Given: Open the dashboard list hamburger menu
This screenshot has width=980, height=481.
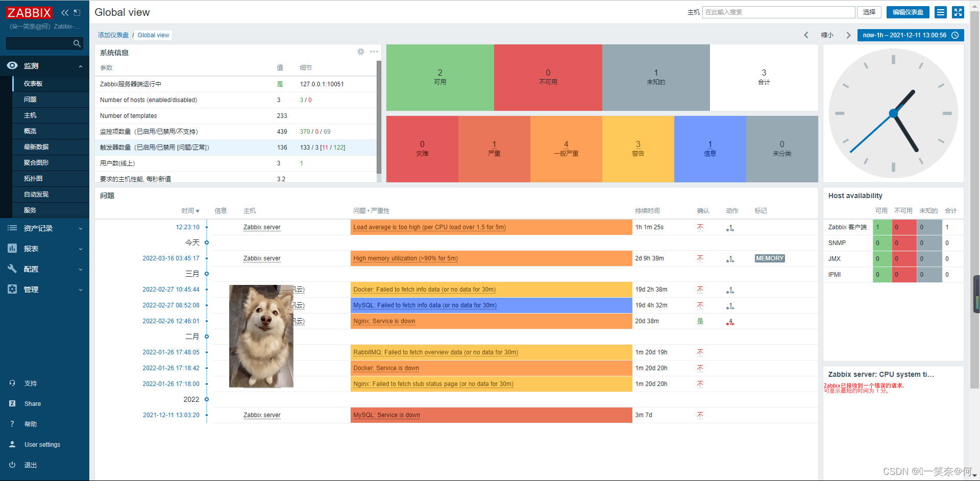Looking at the screenshot, I should (x=941, y=12).
